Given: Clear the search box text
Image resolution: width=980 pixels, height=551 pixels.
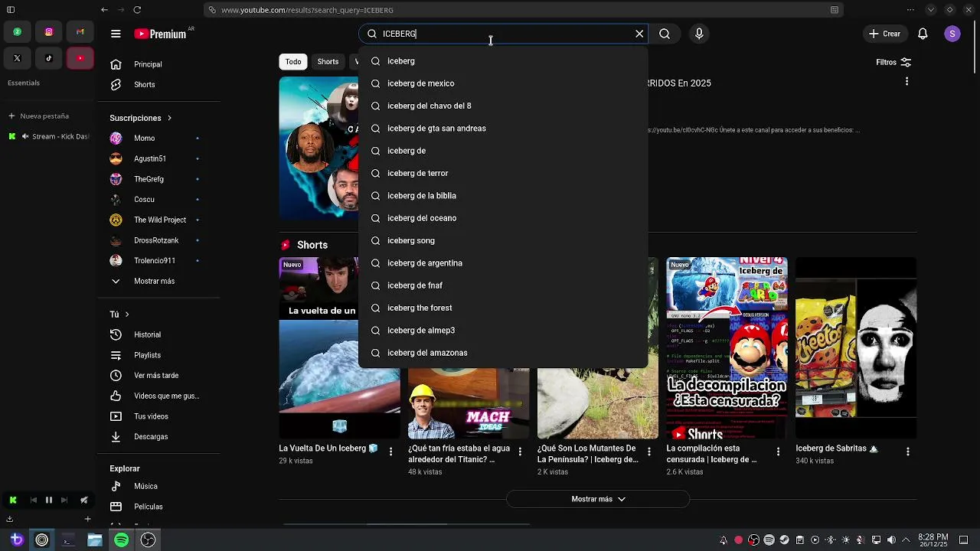Looking at the screenshot, I should (x=639, y=34).
